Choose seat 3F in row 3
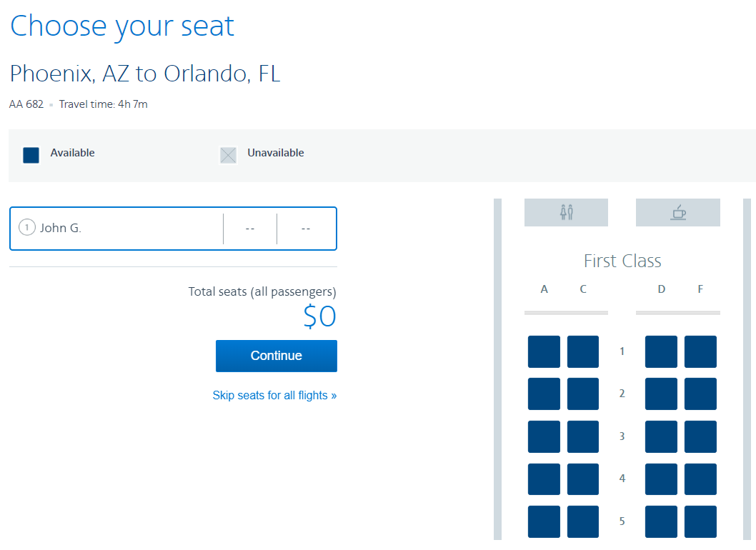 point(700,436)
